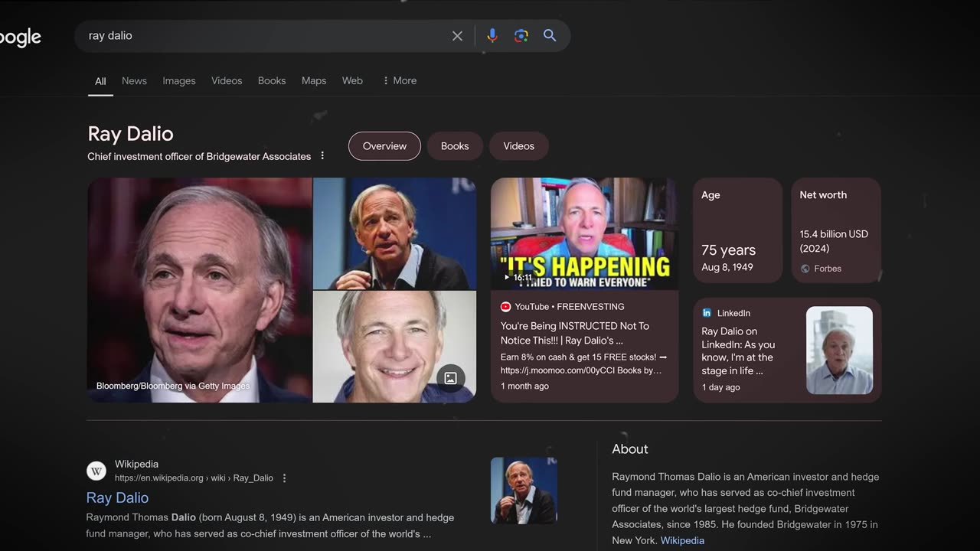Start voice search with the microphone icon
The width and height of the screenshot is (980, 551).
click(492, 36)
